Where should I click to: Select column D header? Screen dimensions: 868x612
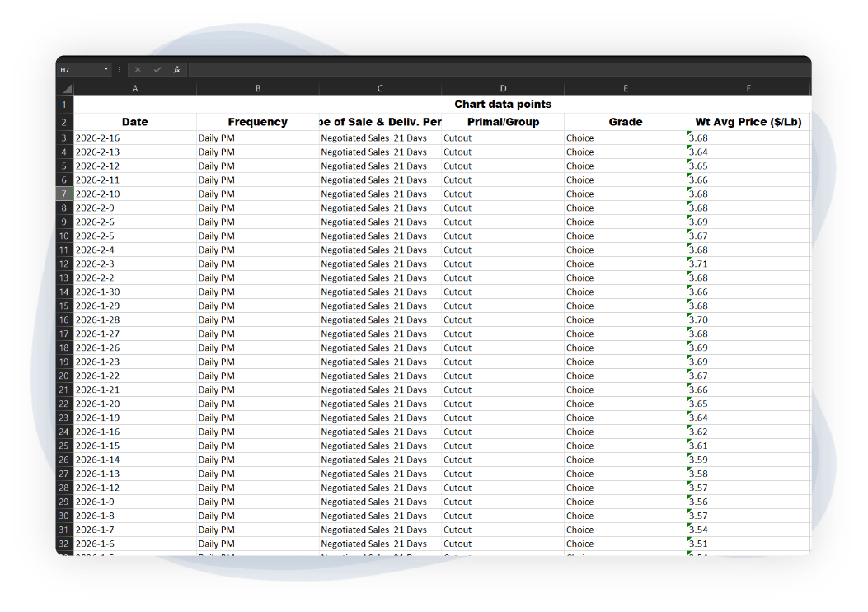point(503,89)
